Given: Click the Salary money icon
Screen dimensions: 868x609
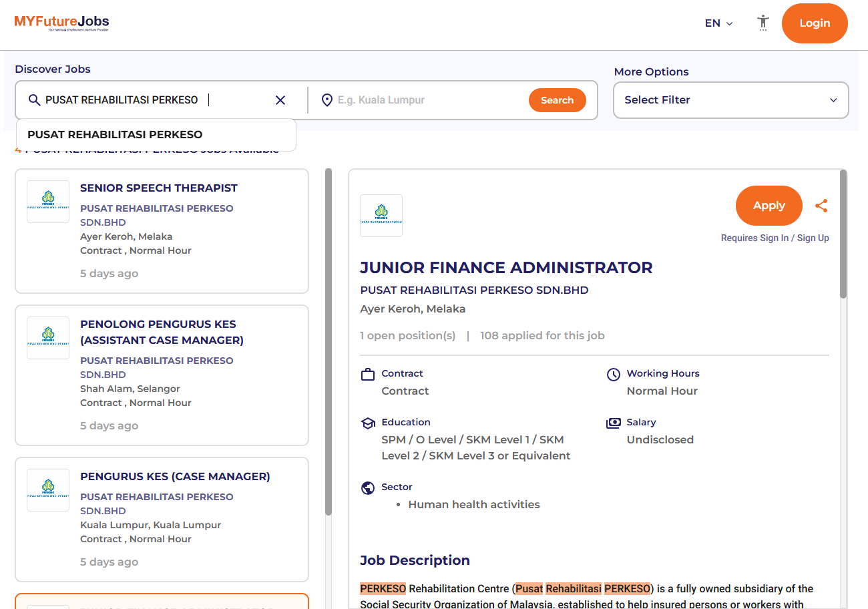Looking at the screenshot, I should pyautogui.click(x=613, y=423).
